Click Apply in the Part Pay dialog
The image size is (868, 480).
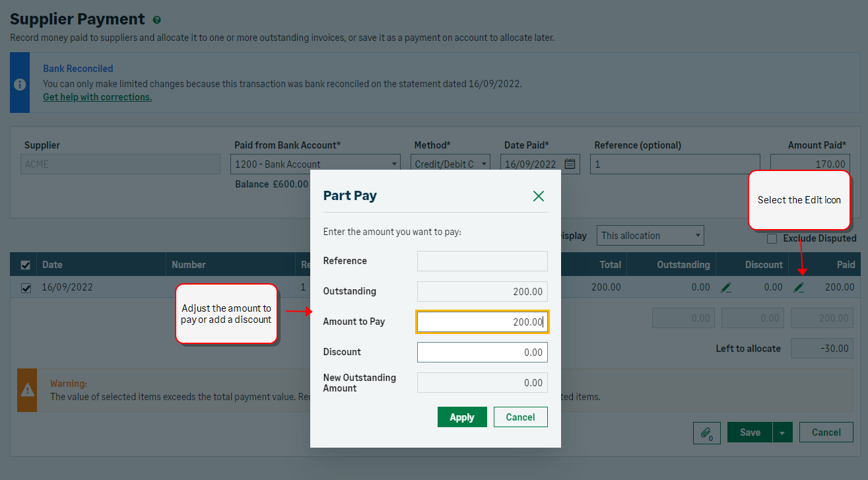462,417
